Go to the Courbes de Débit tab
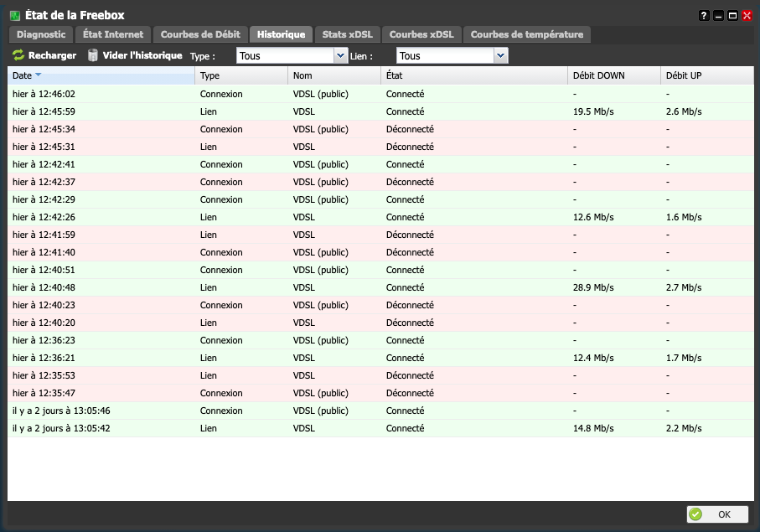The width and height of the screenshot is (760, 532). click(x=200, y=34)
